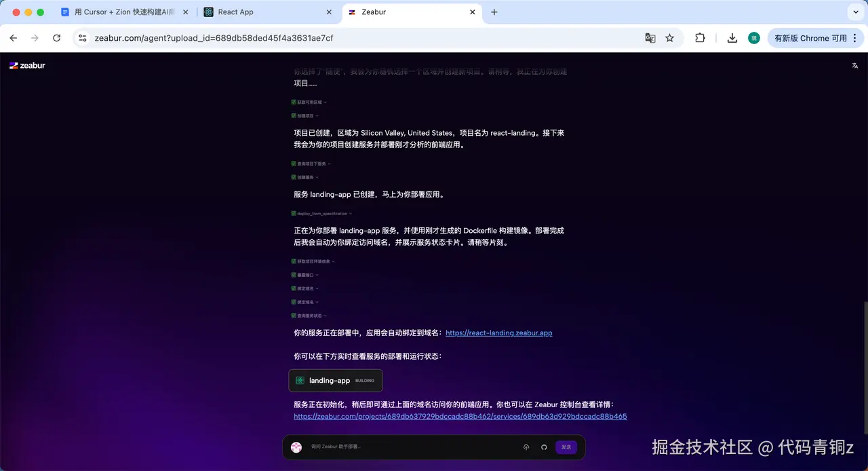868x471 pixels.
Task: Click the BUILDING status badge
Action: pyautogui.click(x=365, y=381)
